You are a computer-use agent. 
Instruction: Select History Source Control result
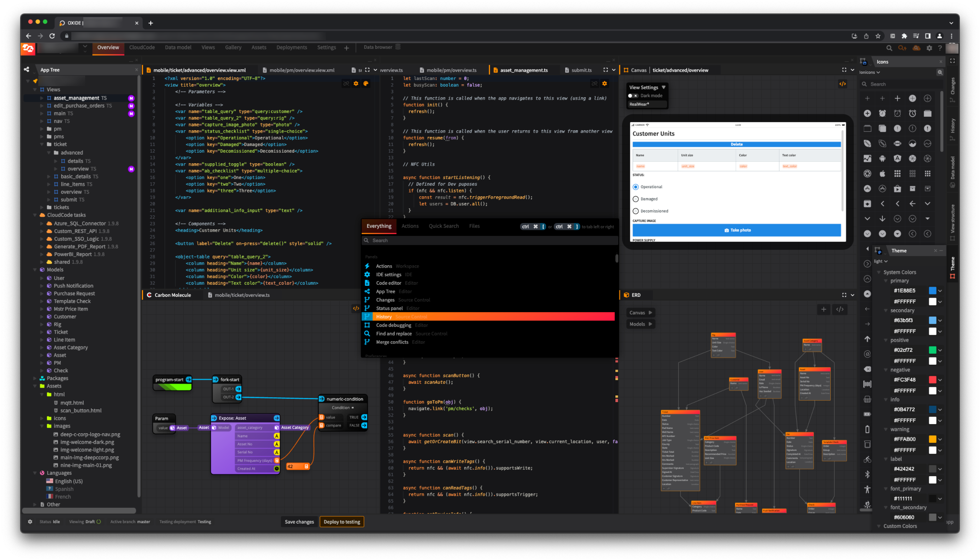[x=488, y=317]
